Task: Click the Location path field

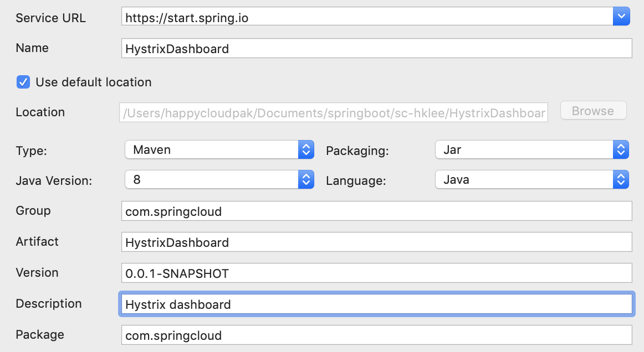Action: (334, 112)
